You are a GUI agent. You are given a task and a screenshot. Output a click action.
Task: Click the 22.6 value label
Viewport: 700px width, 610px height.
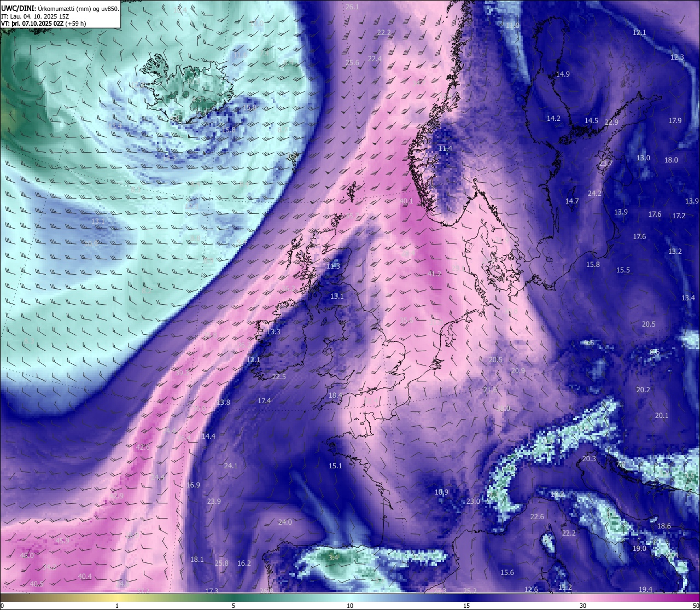click(x=537, y=517)
